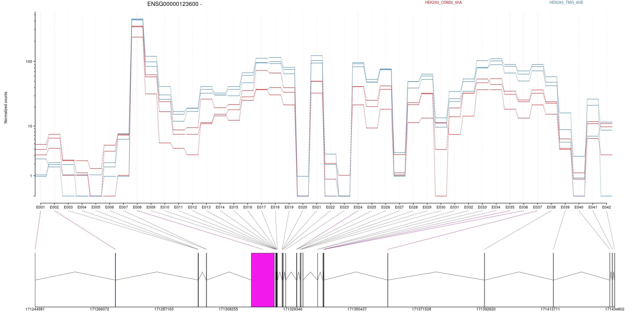The height and width of the screenshot is (322, 644).
Task: Click genomic coordinate 171329346
Action: coord(293,309)
